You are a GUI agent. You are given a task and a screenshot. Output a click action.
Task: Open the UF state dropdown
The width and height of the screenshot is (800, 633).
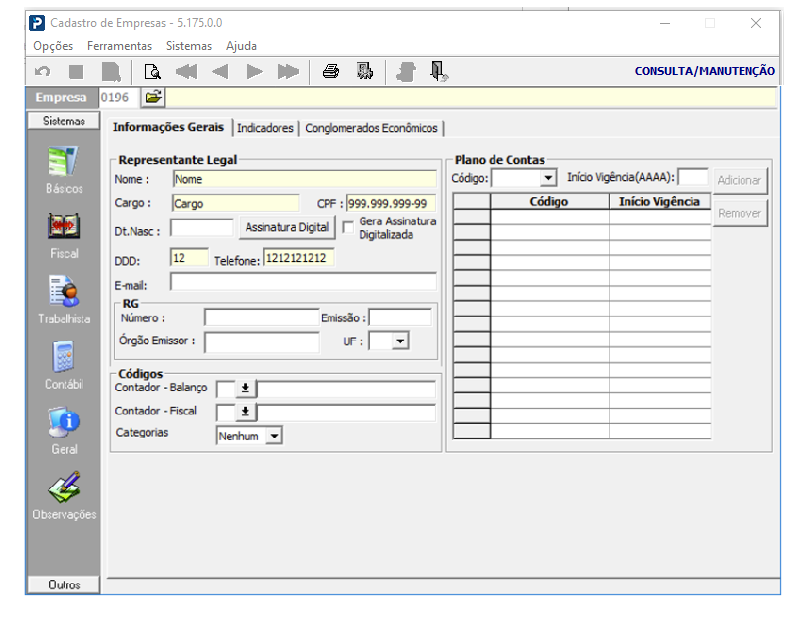(400, 341)
